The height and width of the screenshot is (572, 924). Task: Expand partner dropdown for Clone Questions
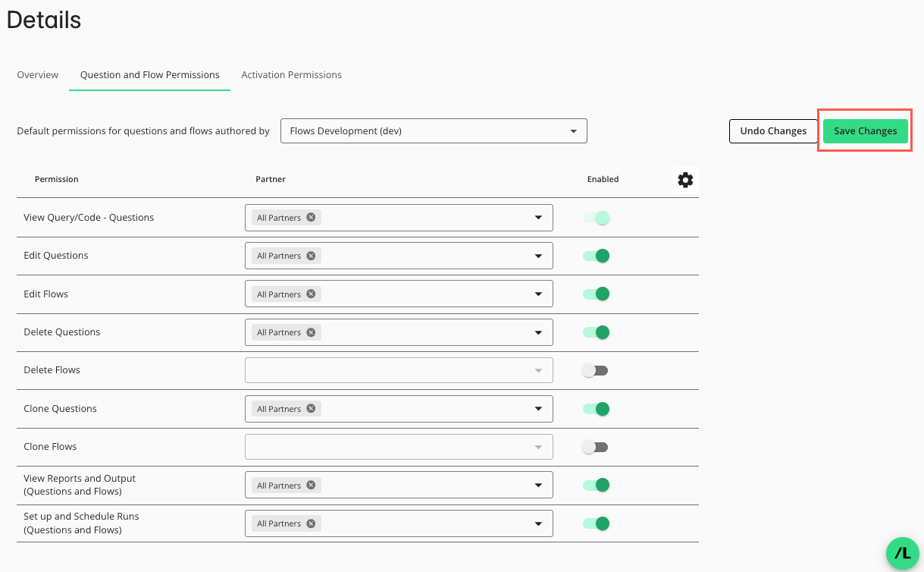pos(538,409)
